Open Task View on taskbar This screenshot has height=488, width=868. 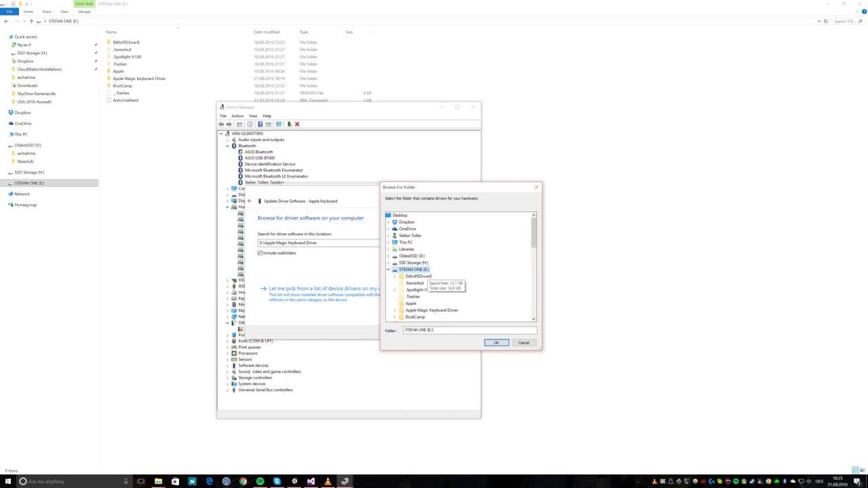(x=141, y=481)
